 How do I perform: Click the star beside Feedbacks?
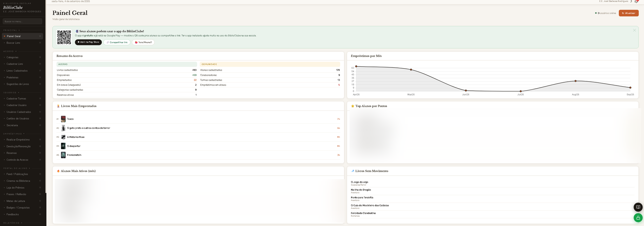tap(40, 214)
